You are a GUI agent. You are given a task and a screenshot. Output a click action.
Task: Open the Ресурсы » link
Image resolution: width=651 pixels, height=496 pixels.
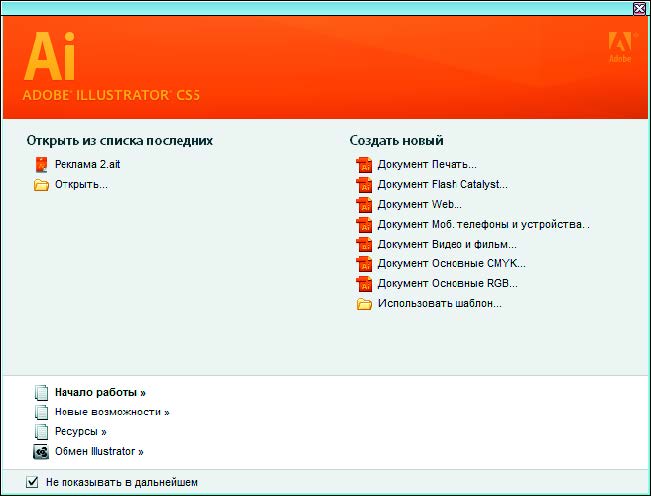(81, 432)
